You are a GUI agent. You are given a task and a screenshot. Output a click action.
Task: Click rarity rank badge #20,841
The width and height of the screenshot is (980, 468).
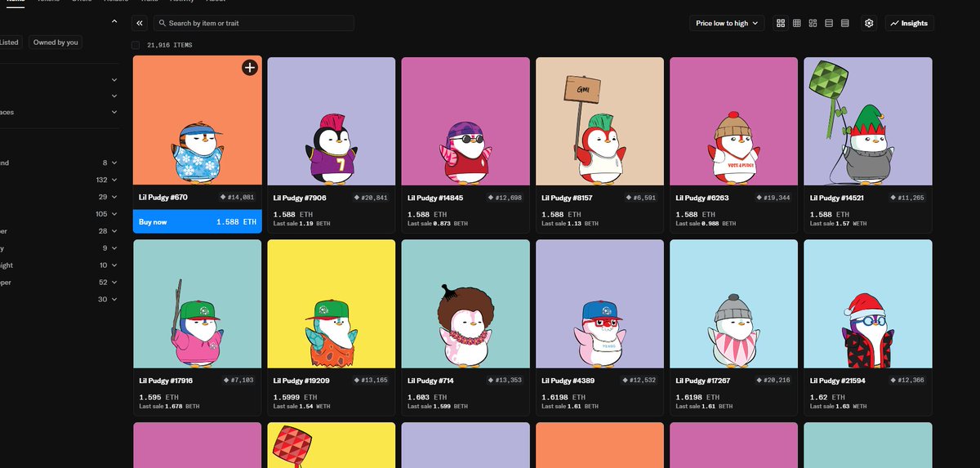tap(372, 198)
